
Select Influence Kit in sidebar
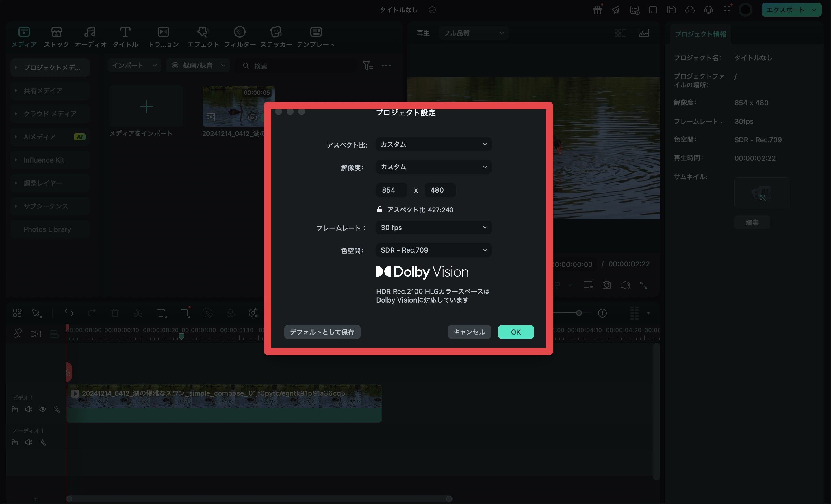tap(50, 160)
